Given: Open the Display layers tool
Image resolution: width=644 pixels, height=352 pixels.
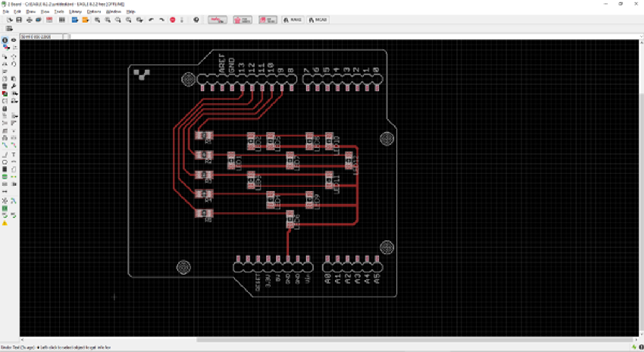Looking at the screenshot, I should coord(5,47).
